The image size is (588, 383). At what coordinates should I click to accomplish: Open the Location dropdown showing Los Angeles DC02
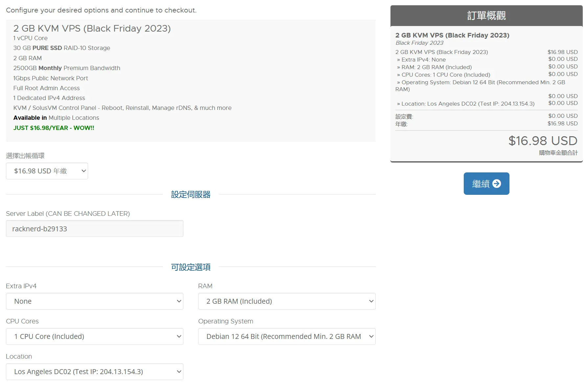tap(95, 372)
